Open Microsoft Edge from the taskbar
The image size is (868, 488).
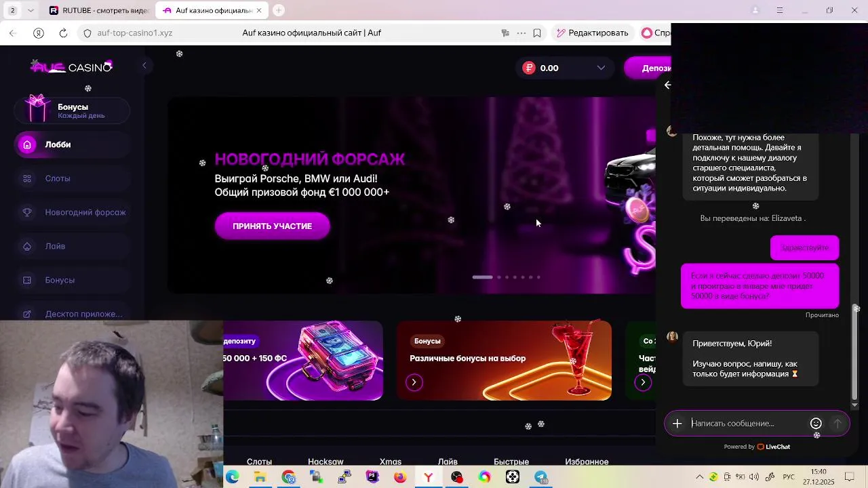click(233, 477)
